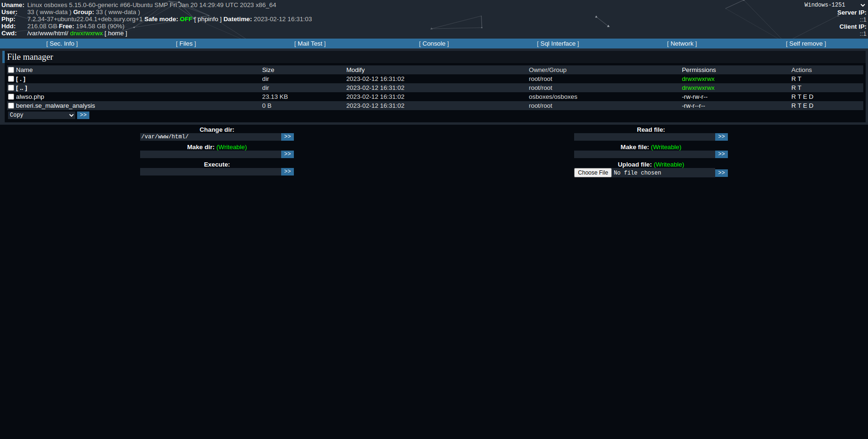The width and height of the screenshot is (868, 439).
Task: Select the alwso.php checkbox
Action: pyautogui.click(x=11, y=97)
